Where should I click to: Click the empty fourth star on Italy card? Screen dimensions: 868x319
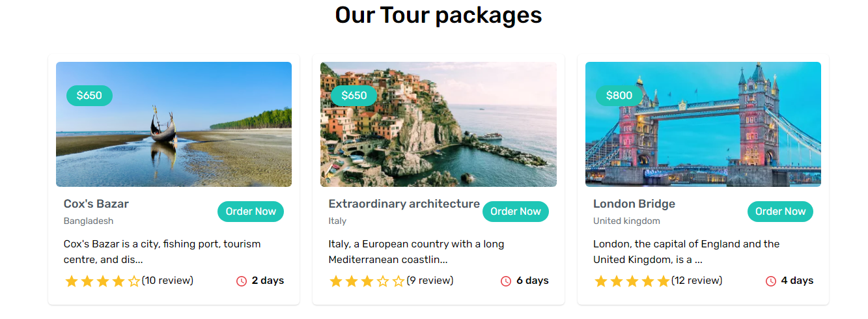point(383,281)
